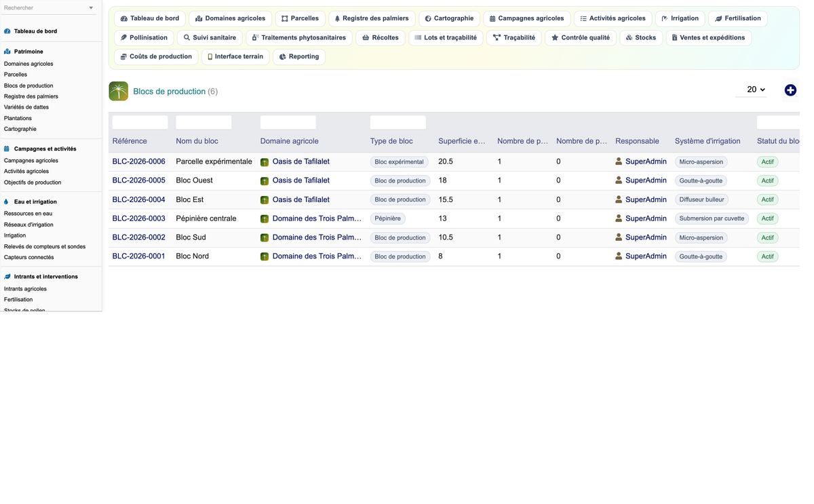Select Blocs de production in sidebar
This screenshot has width=814, height=504.
[x=28, y=85]
